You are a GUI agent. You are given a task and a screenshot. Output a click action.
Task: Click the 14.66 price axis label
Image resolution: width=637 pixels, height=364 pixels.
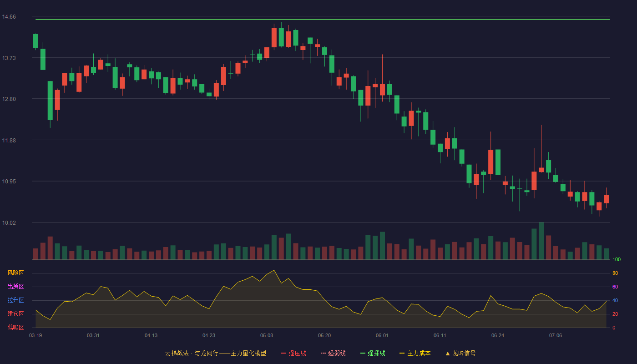coord(9,17)
